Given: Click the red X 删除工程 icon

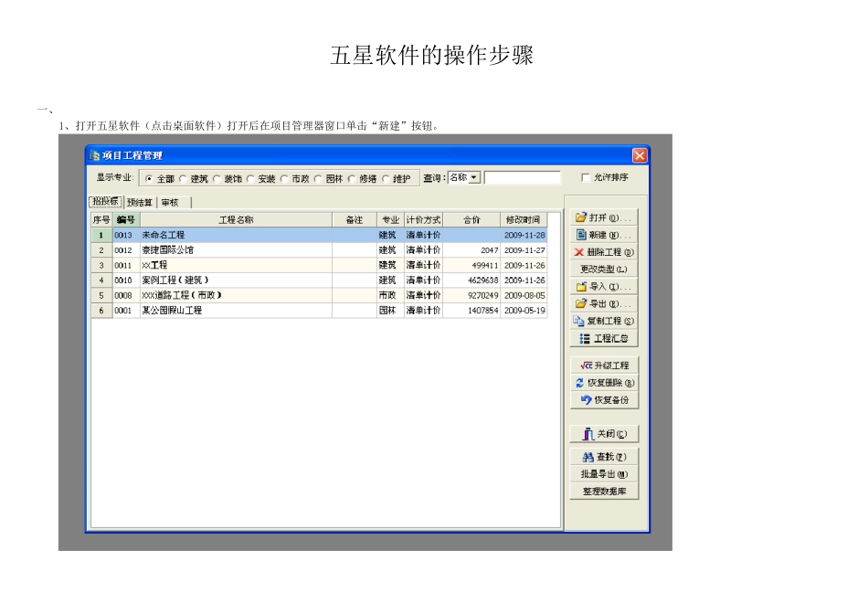Looking at the screenshot, I should 579,252.
